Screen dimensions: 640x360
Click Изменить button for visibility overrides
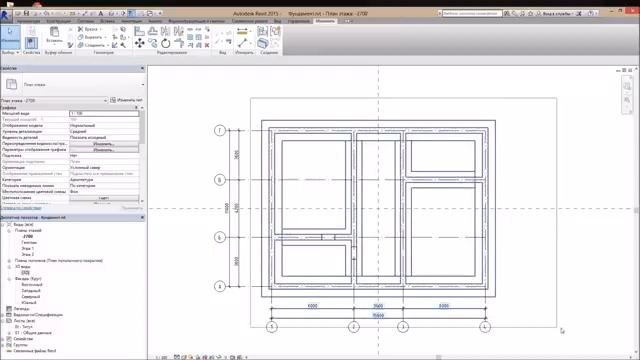tap(104, 144)
